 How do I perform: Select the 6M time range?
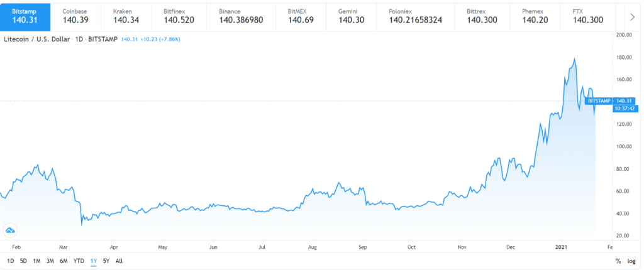(64, 261)
